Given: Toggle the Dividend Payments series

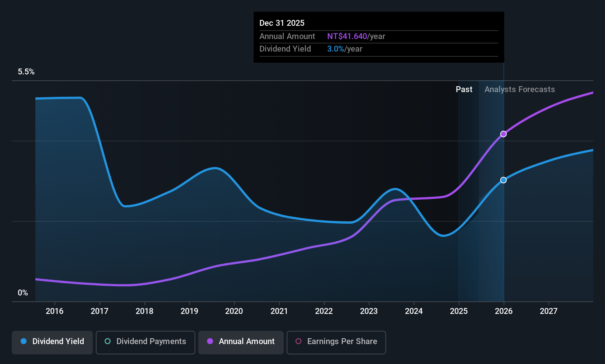Looking at the screenshot, I should (146, 343).
